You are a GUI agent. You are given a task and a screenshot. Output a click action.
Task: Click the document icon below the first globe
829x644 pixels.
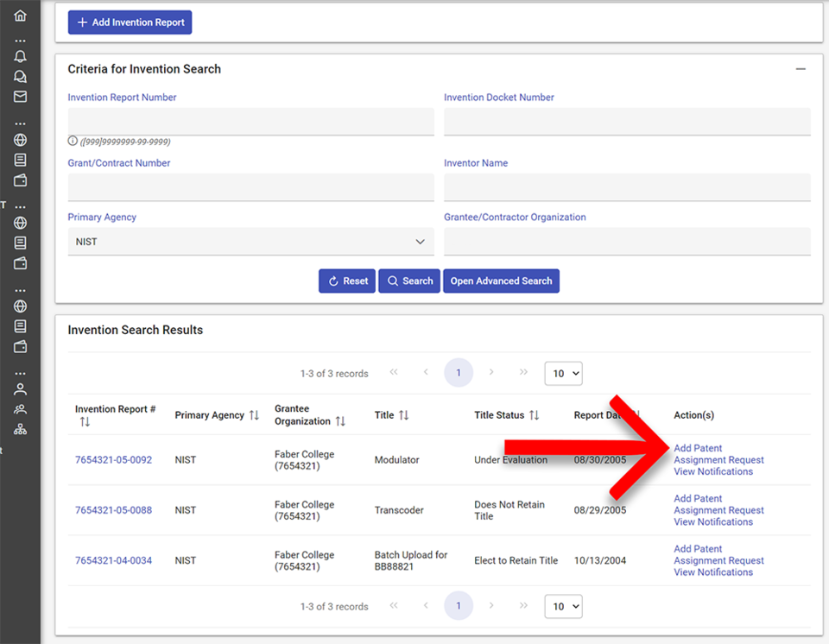20,160
